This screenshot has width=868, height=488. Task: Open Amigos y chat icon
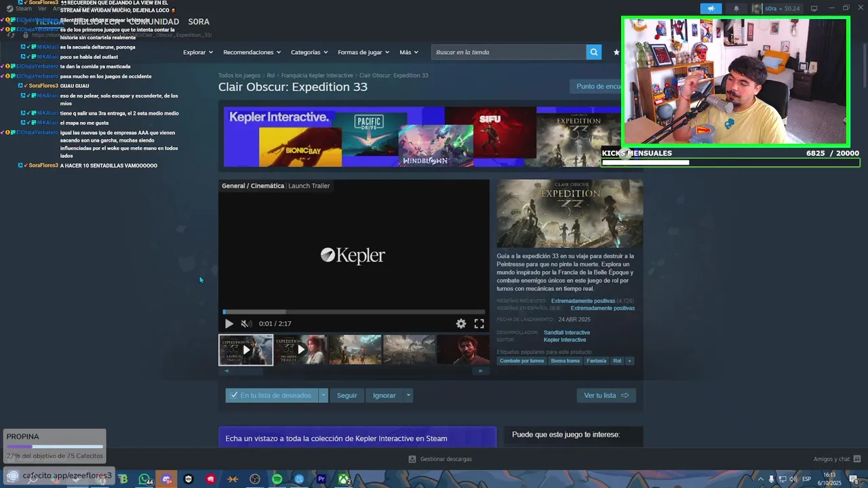pyautogui.click(x=857, y=459)
